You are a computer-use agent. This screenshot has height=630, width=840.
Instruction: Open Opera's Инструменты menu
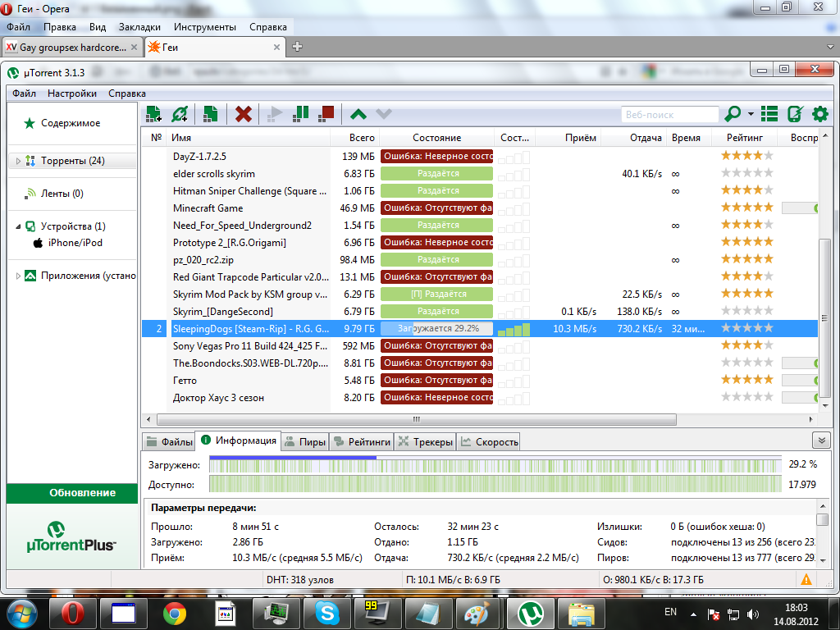(x=204, y=27)
